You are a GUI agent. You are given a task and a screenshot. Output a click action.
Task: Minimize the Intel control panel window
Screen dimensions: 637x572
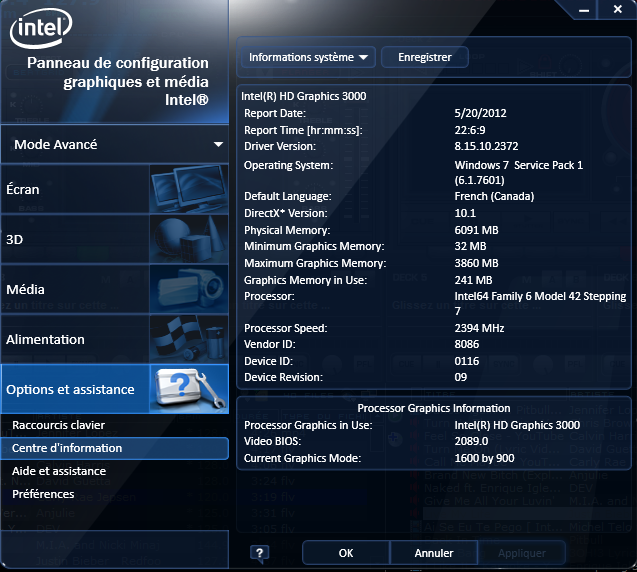pos(584,10)
